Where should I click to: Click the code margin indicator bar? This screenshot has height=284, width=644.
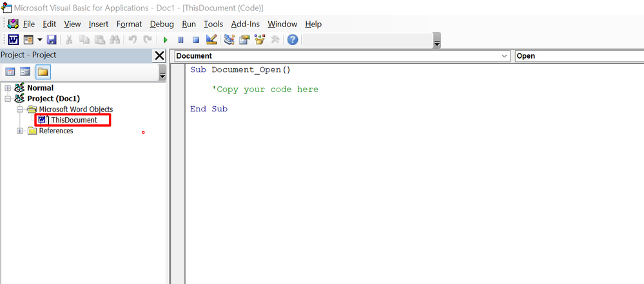pyautogui.click(x=177, y=174)
